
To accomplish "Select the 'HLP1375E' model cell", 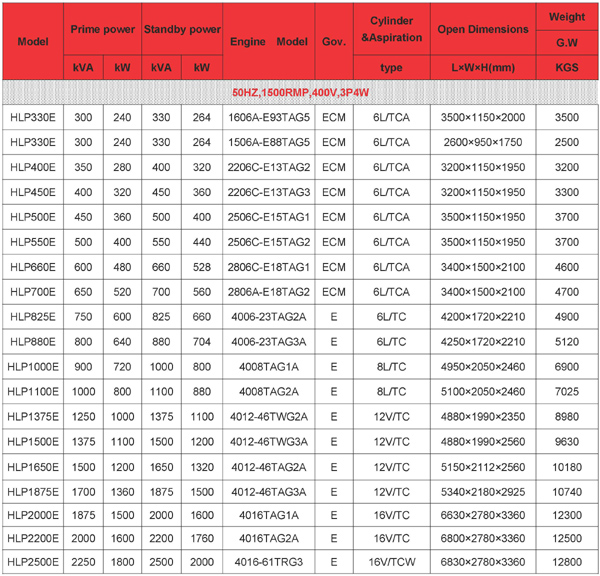I will (33, 416).
